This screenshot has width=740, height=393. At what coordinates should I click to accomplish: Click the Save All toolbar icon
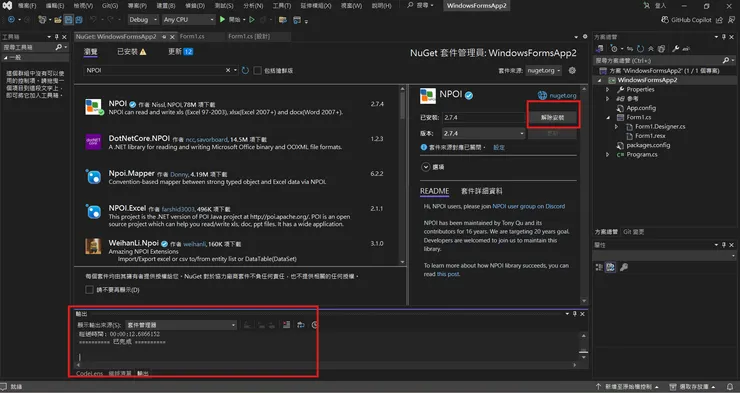click(79, 20)
